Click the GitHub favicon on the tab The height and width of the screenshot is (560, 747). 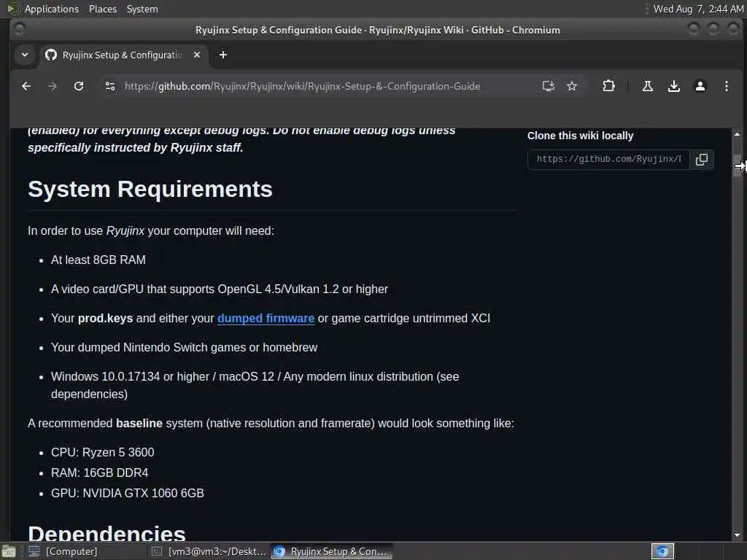(x=51, y=55)
